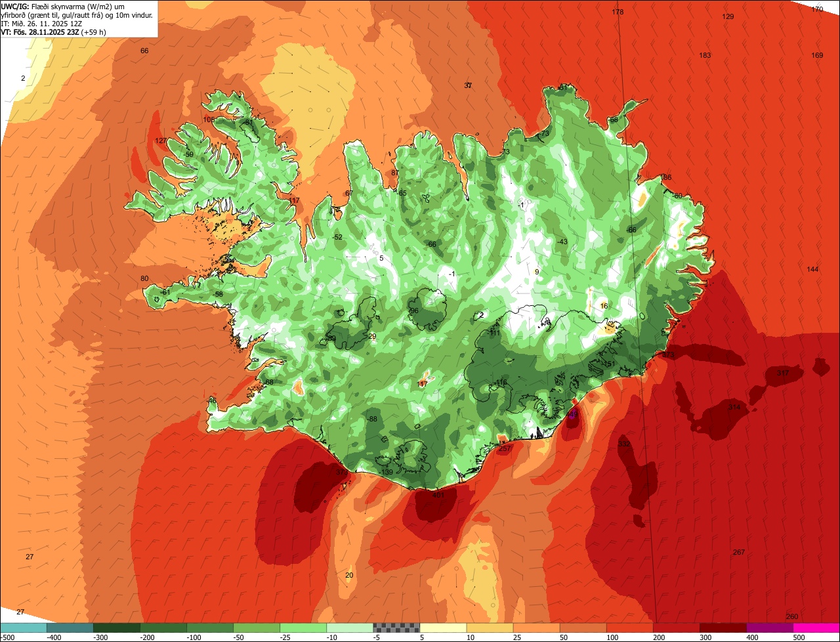Click the map value 129 near the top edge

[728, 16]
